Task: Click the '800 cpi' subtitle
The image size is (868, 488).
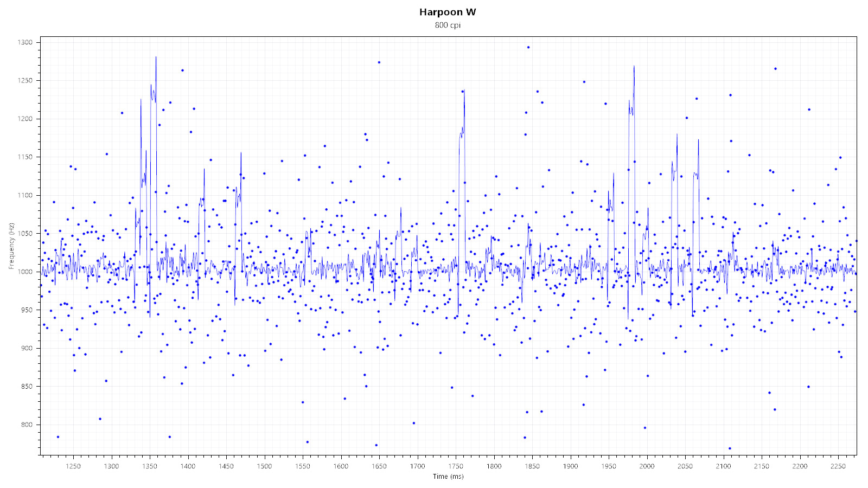Action: pyautogui.click(x=448, y=25)
